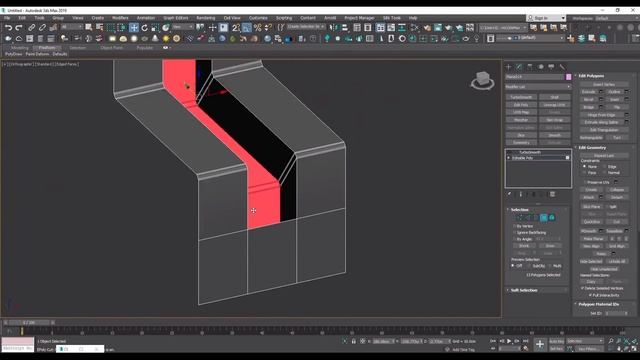Activate the Select and Rotate tool
The image size is (640, 360).
[x=144, y=28]
